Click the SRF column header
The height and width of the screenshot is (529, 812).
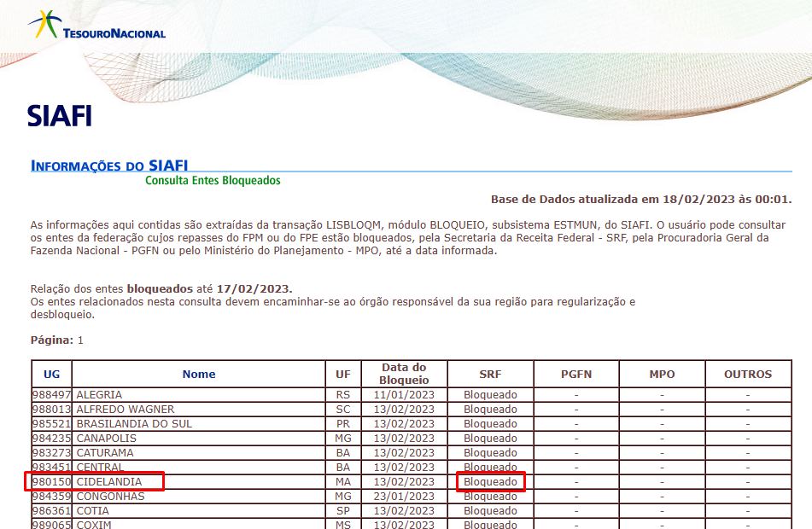(490, 374)
